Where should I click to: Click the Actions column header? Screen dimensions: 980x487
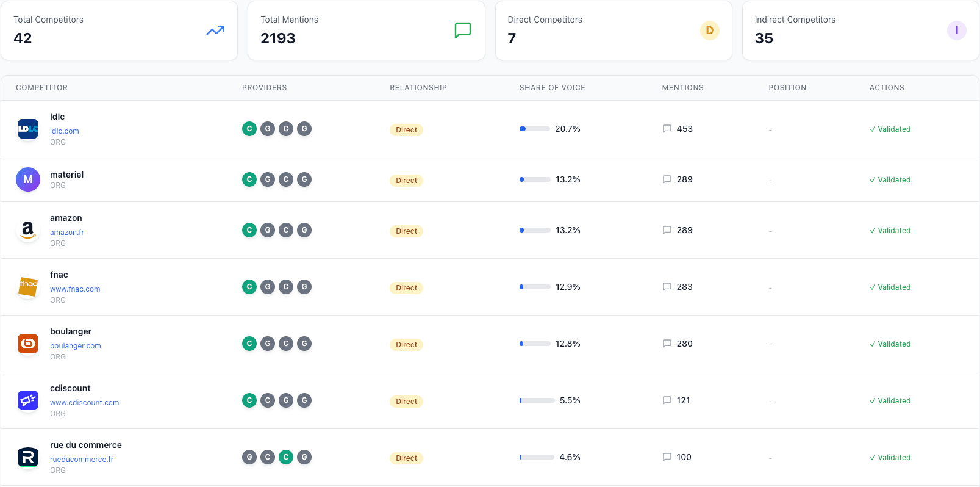pos(887,88)
